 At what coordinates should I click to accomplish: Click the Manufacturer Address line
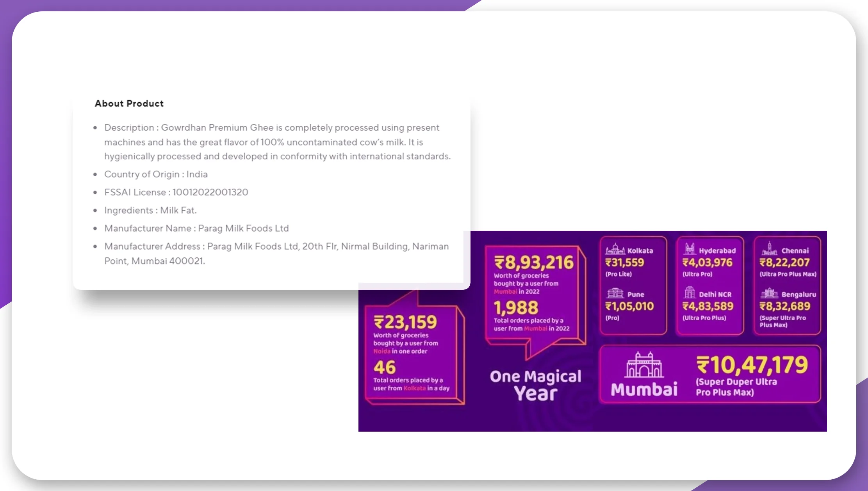click(276, 254)
